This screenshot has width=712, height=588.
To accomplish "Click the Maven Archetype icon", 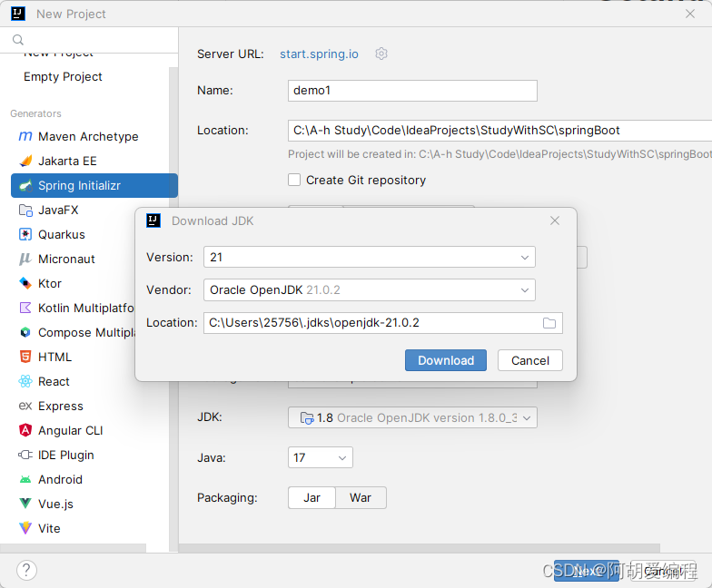I will click(x=25, y=136).
